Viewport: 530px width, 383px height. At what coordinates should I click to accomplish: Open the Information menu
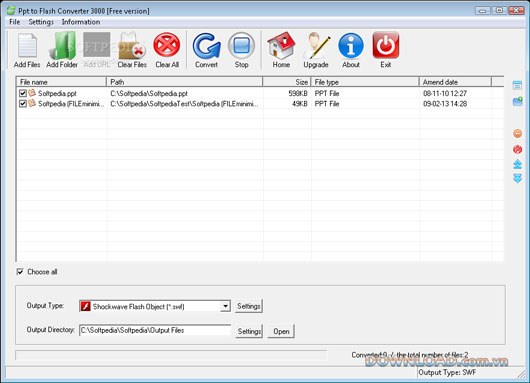click(x=81, y=22)
